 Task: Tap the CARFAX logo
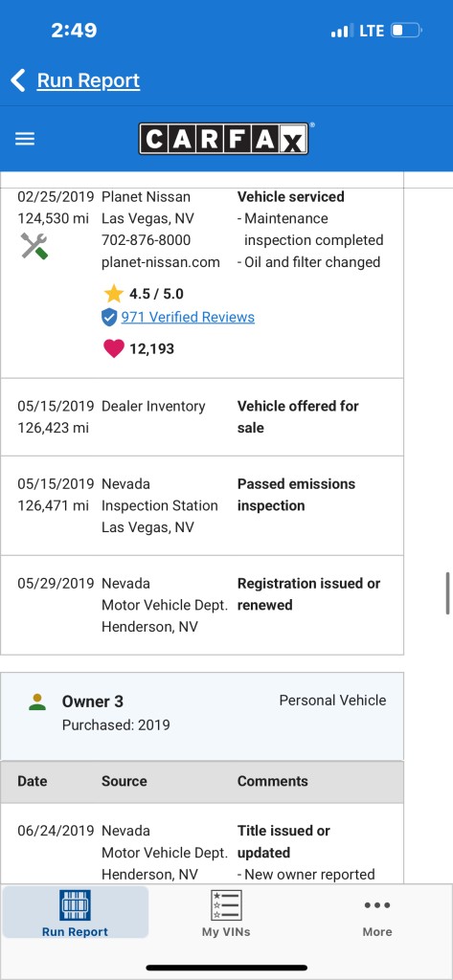[x=223, y=139]
